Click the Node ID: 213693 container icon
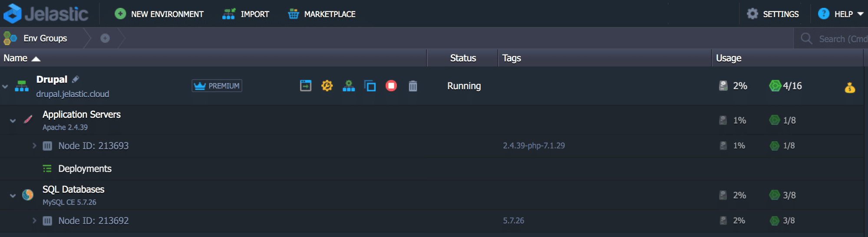868x237 pixels. (x=47, y=146)
